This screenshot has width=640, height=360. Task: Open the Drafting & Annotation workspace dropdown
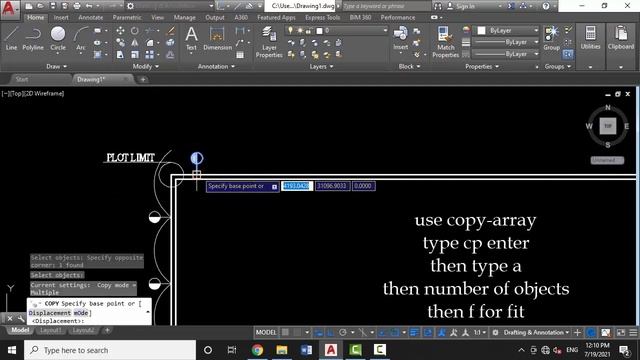pyautogui.click(x=536, y=332)
